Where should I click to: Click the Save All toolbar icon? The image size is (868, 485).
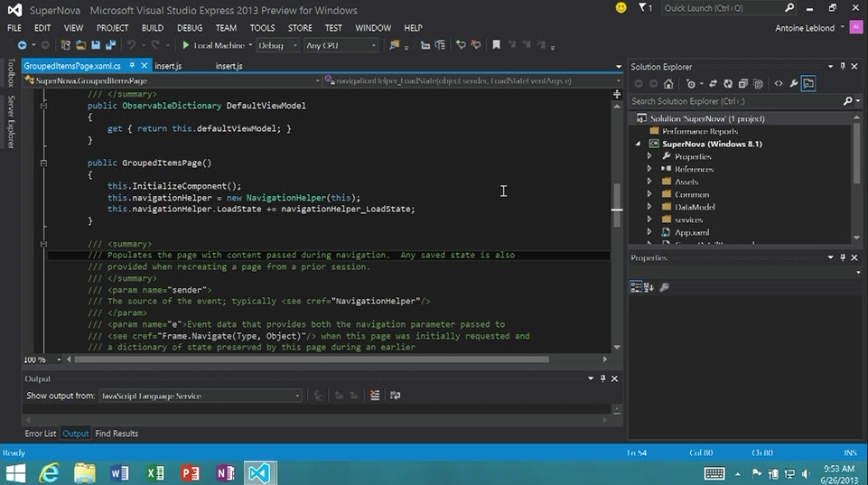click(x=110, y=45)
